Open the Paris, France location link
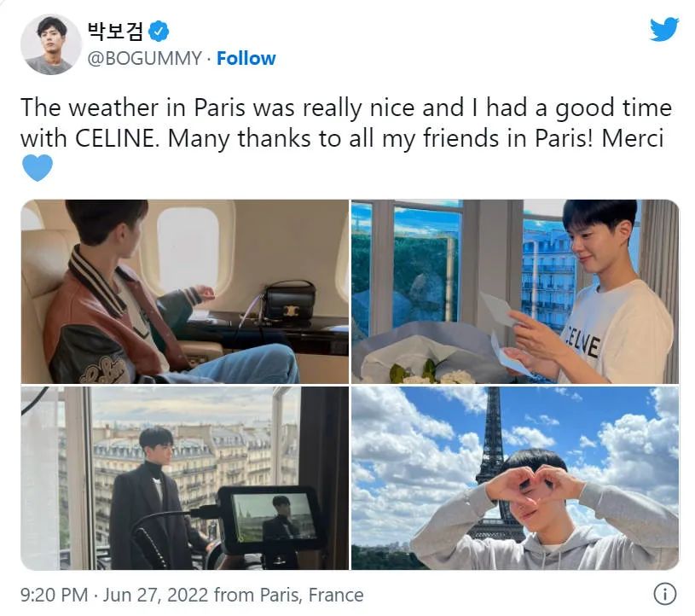This screenshot has height=616, width=695. (x=311, y=595)
